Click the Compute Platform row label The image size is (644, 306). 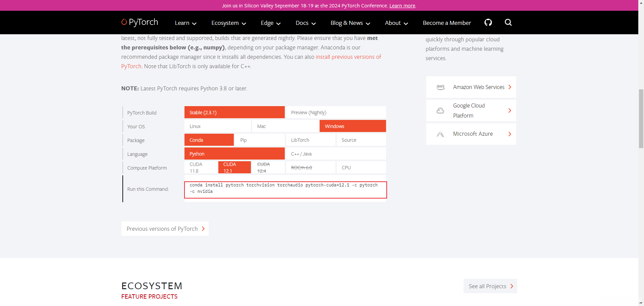click(x=147, y=168)
